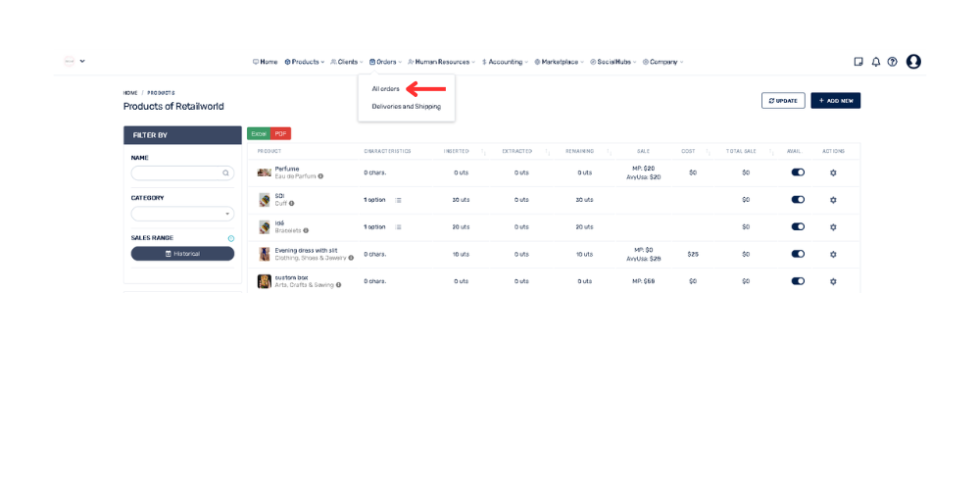Export the product list to Excel

[x=259, y=134]
